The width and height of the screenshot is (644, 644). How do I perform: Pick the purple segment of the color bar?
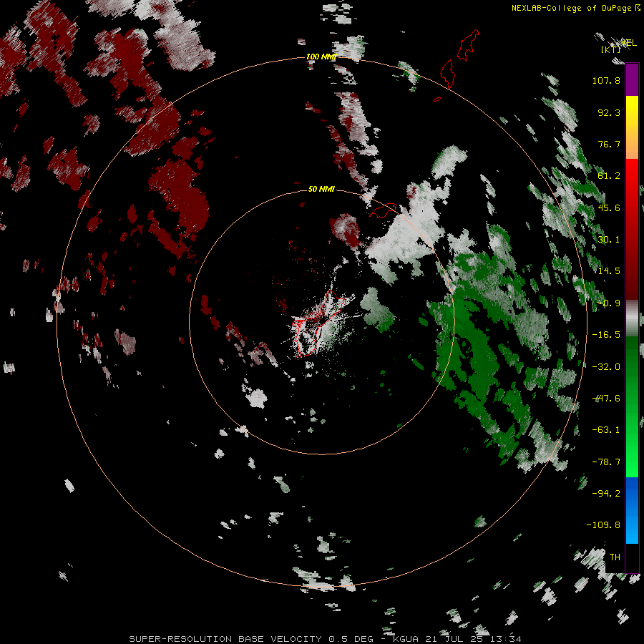point(632,79)
